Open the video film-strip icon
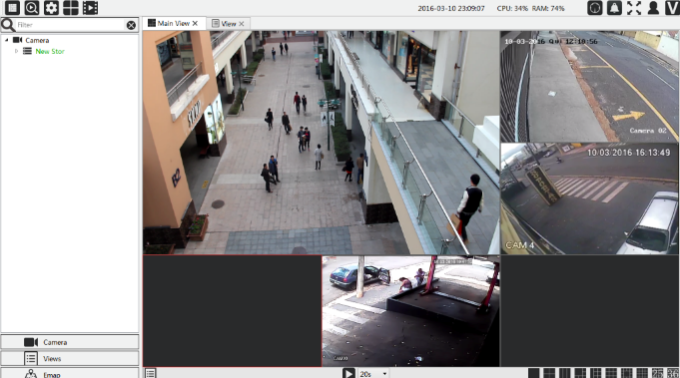680x378 pixels. (90, 7)
